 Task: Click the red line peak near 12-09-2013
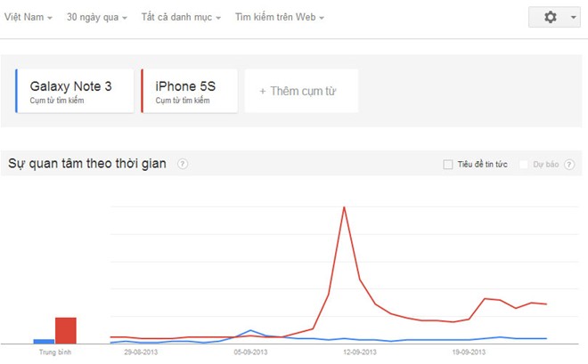[344, 208]
